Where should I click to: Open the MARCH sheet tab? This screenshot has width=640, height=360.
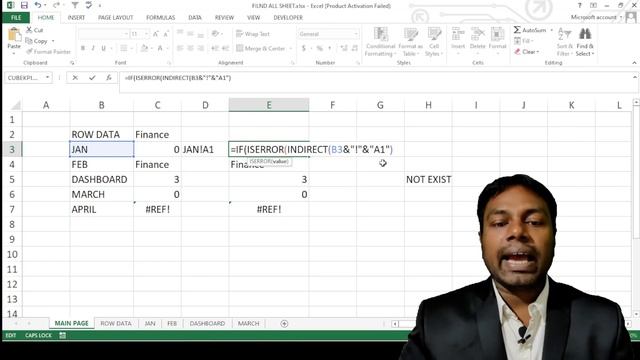point(248,323)
